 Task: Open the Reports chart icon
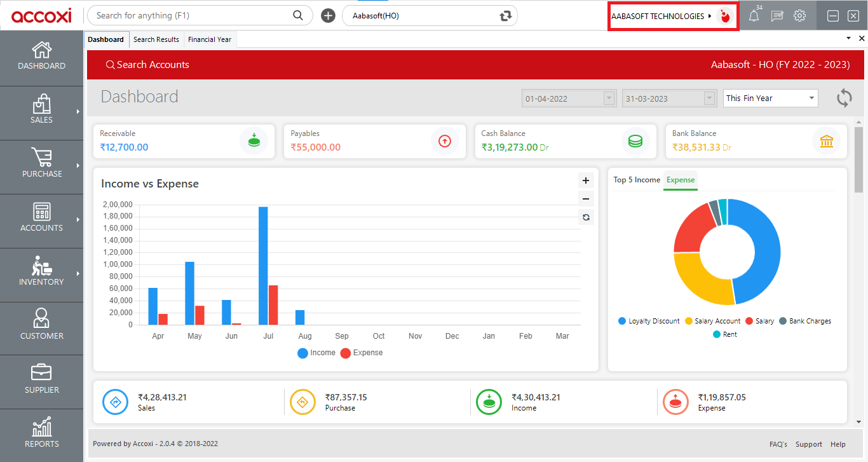tap(42, 427)
